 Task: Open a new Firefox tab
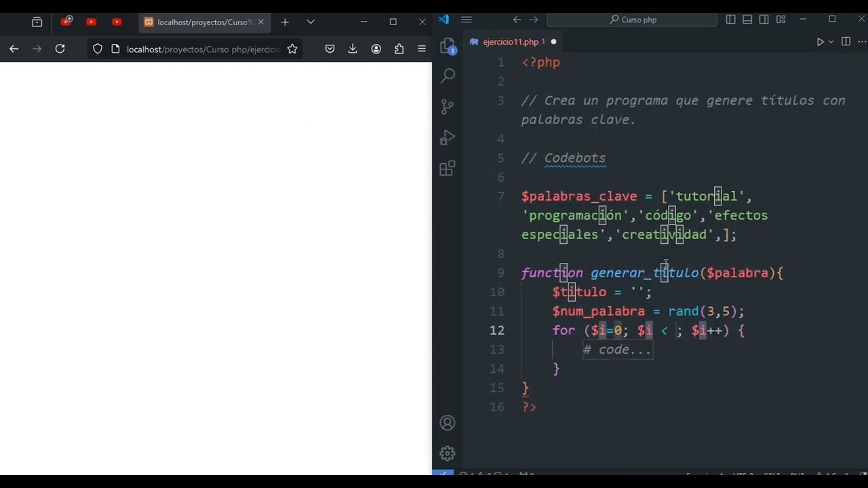285,22
